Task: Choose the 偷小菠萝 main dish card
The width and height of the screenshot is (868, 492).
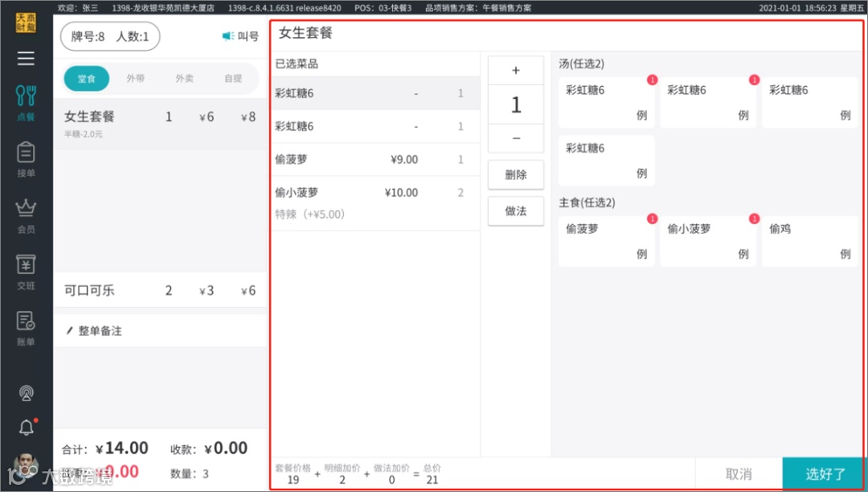Action: point(708,241)
